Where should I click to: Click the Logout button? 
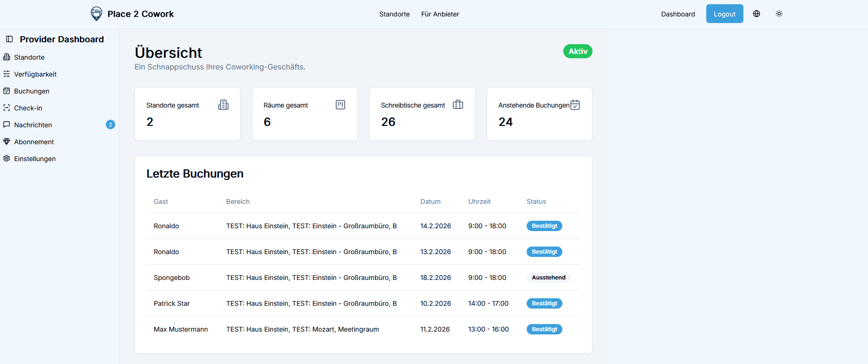coord(724,14)
